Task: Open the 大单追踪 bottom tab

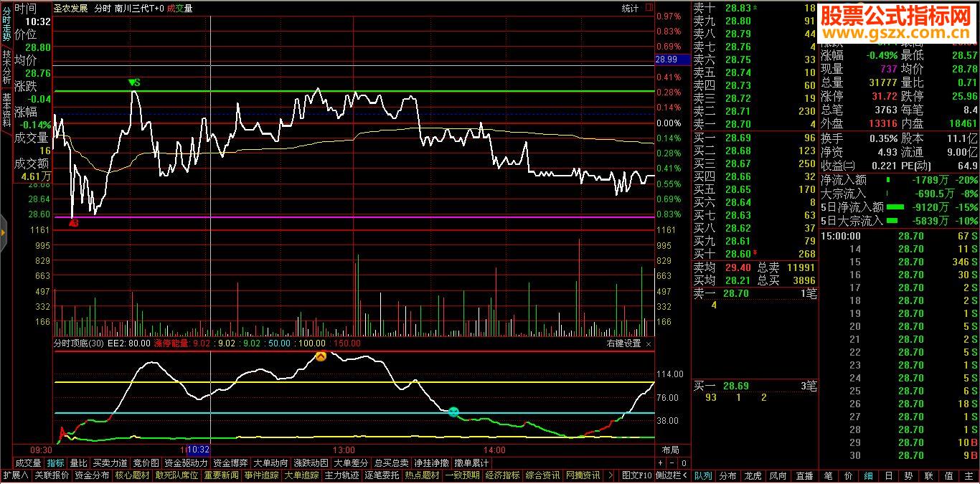Action: [301, 475]
